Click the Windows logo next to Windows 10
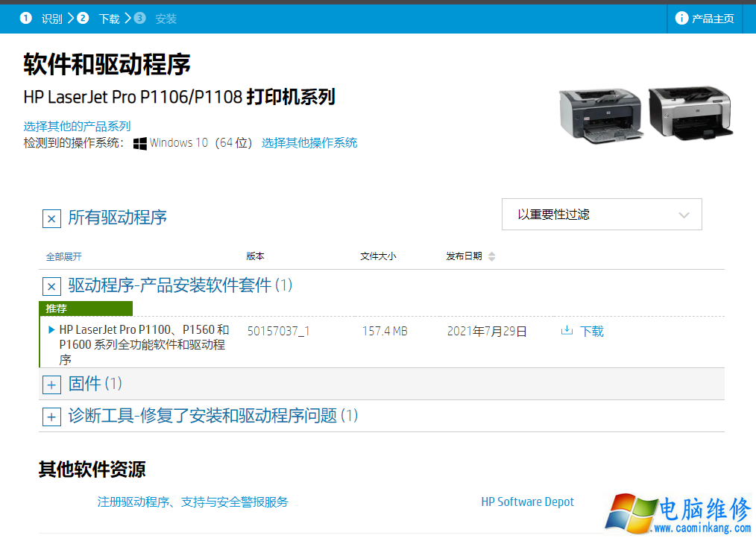Image resolution: width=756 pixels, height=541 pixels. tap(140, 143)
